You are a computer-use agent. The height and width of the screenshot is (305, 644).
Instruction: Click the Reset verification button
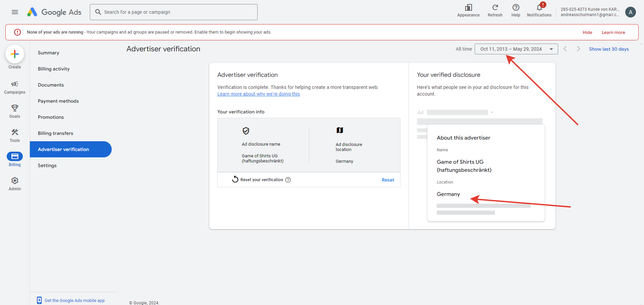click(x=388, y=180)
